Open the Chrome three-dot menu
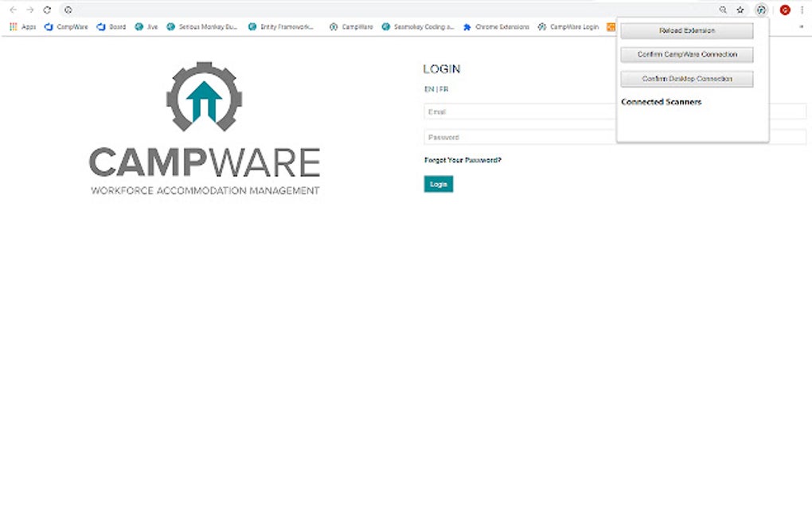 (802, 10)
